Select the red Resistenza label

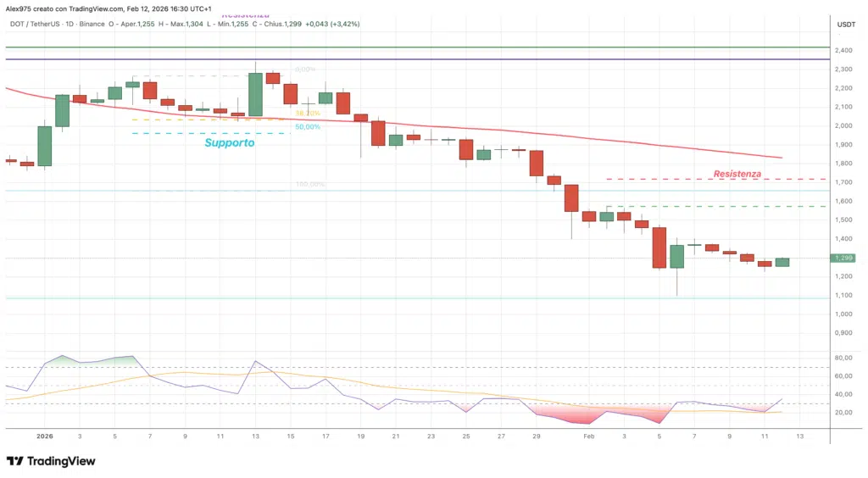pyautogui.click(x=737, y=174)
